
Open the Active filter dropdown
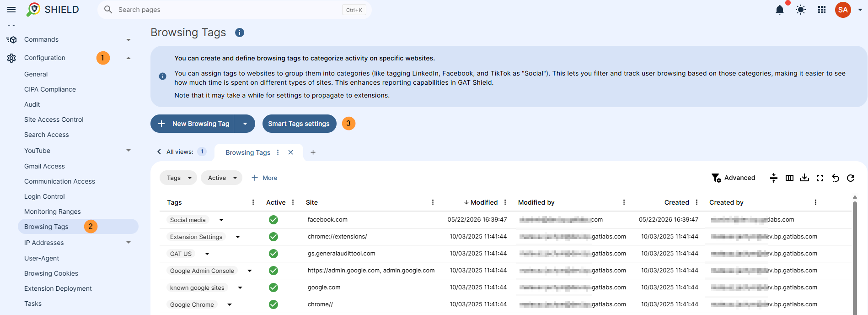(x=221, y=178)
